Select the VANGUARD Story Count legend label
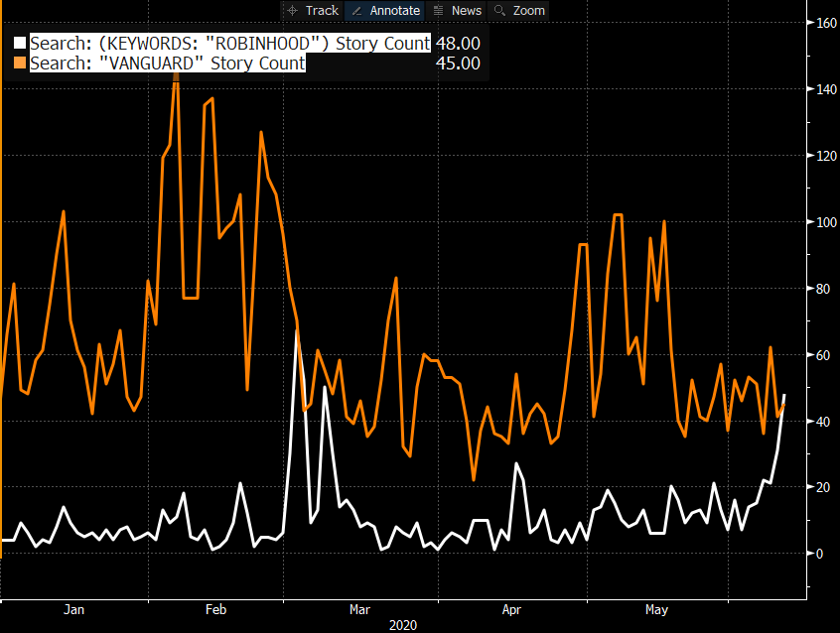Viewport: 840px width, 633px height. click(168, 63)
